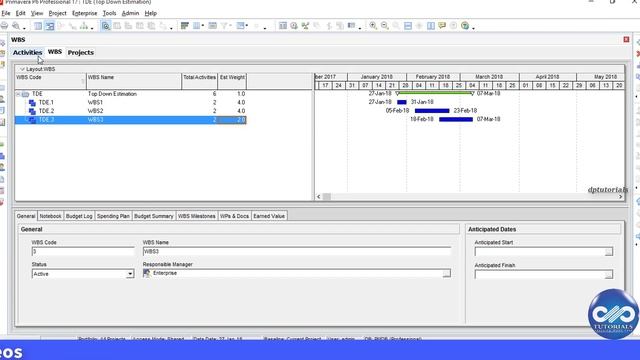Click the Responsible Manager person icon
This screenshot has width=640, height=360.
pyautogui.click(x=147, y=273)
